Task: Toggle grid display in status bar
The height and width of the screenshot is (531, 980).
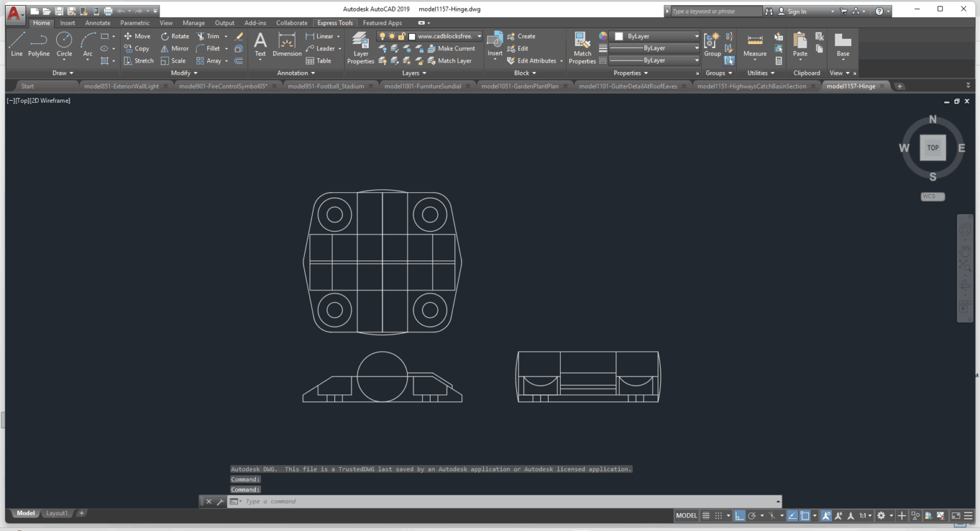Action: click(706, 515)
